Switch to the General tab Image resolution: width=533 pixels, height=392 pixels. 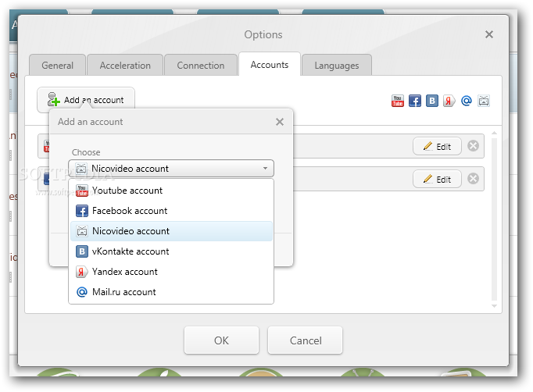[x=58, y=66]
